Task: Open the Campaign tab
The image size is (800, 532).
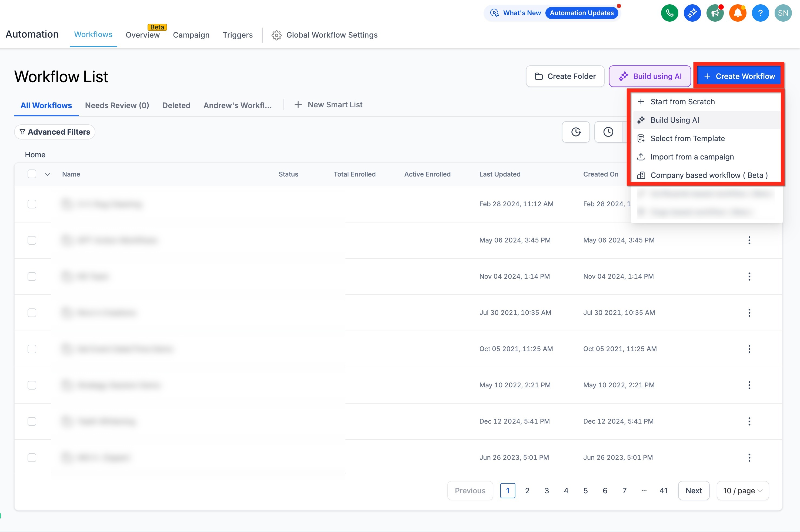Action: 191,35
